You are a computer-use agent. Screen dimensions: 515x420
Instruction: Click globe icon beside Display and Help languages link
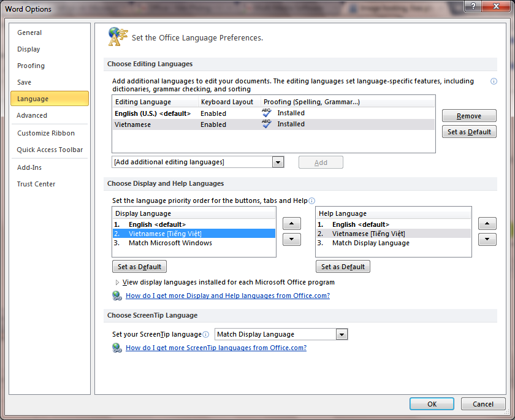point(117,296)
